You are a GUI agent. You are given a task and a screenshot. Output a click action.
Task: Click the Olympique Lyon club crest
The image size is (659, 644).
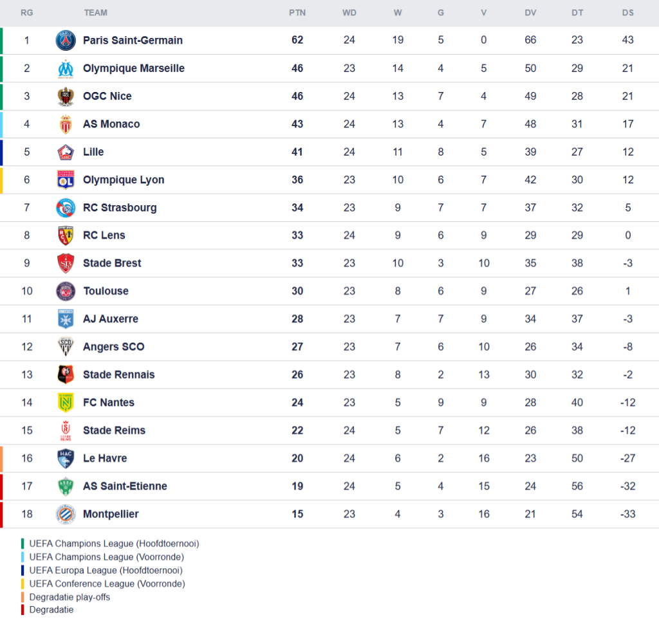(x=66, y=180)
